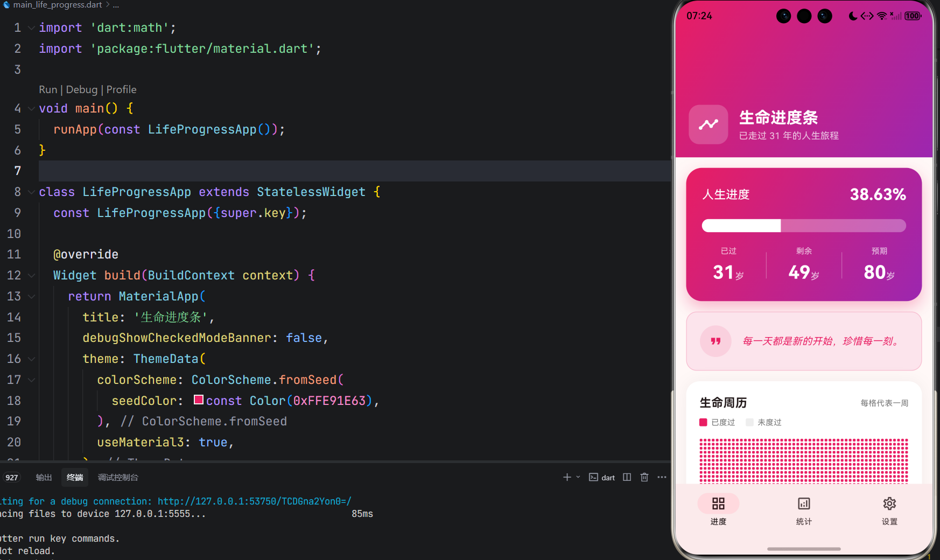The width and height of the screenshot is (940, 560).
Task: Open the main_life_progress.dart breadcrumb
Action: click(x=57, y=5)
